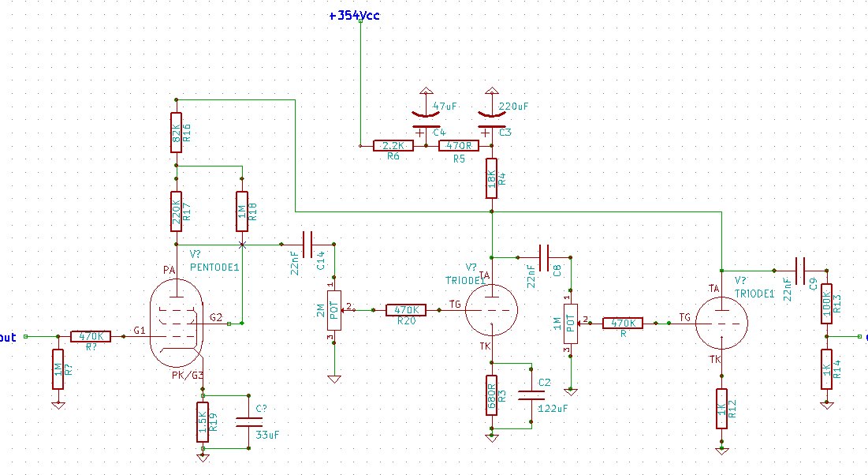Click the 220uF value text
The width and height of the screenshot is (868, 475).
pyautogui.click(x=513, y=106)
